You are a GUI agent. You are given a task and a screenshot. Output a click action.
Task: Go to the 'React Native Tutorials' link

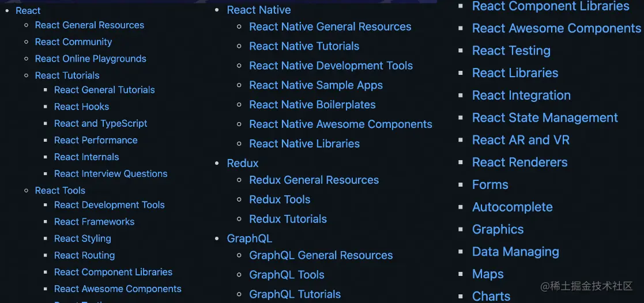click(x=304, y=47)
